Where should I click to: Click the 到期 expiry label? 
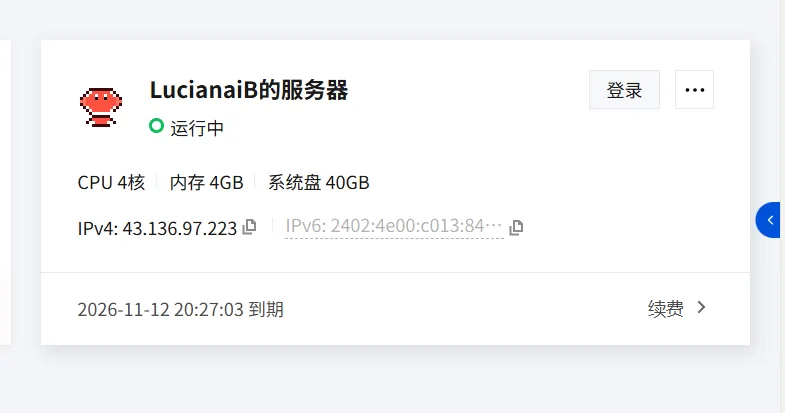pos(266,309)
